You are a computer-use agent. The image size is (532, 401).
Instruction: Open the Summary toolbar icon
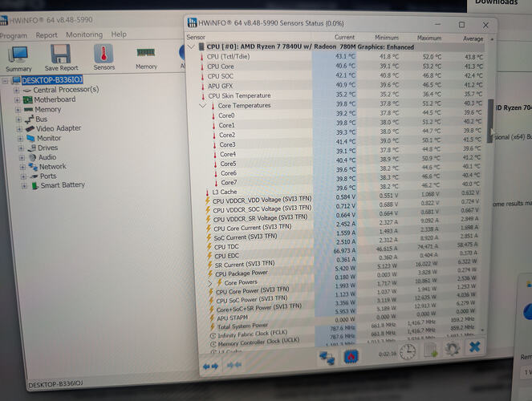[18, 59]
